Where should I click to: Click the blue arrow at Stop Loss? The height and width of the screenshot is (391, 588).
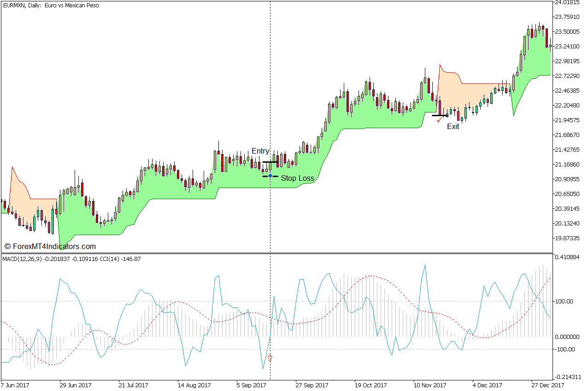click(270, 176)
